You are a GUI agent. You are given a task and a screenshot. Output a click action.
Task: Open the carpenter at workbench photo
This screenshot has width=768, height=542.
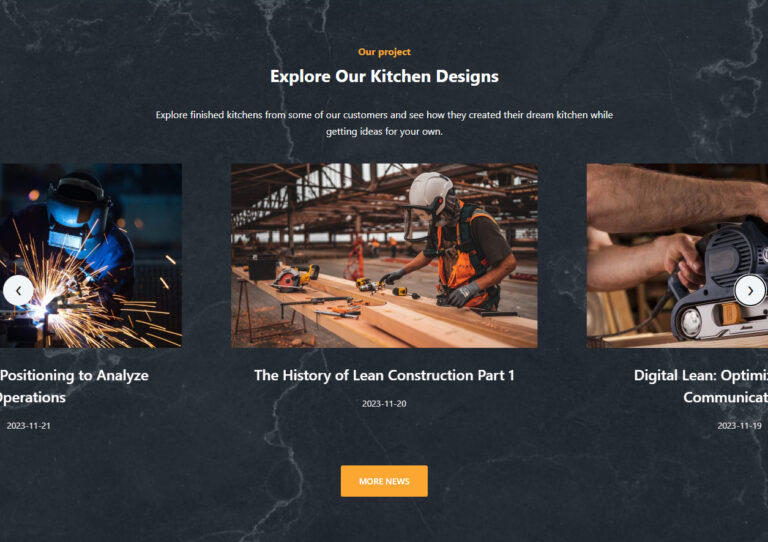(x=384, y=256)
